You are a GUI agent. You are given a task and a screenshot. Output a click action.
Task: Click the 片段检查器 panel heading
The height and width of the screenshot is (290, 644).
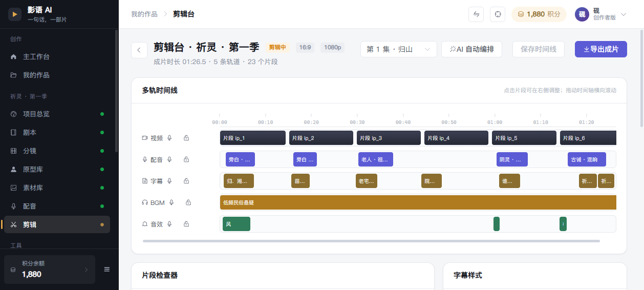[160, 275]
